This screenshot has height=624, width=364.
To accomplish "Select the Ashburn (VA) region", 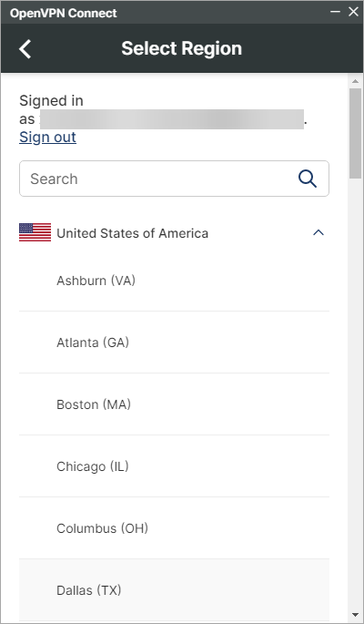I will [174, 281].
